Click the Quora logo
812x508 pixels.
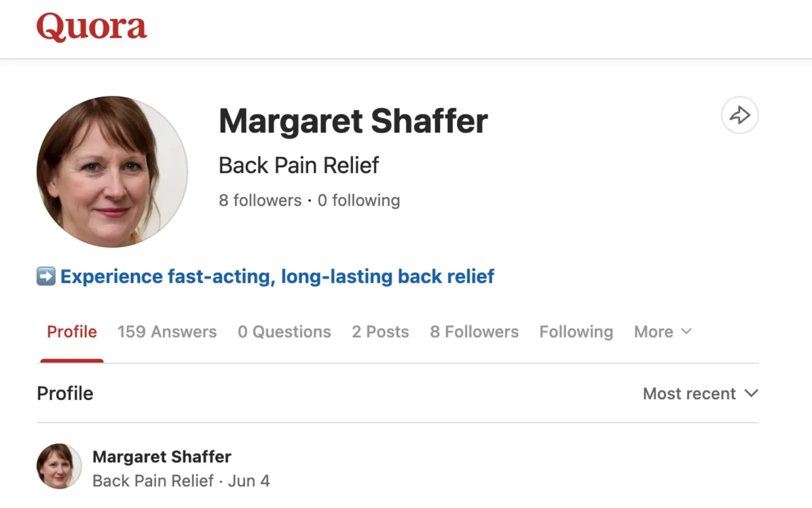[91, 27]
